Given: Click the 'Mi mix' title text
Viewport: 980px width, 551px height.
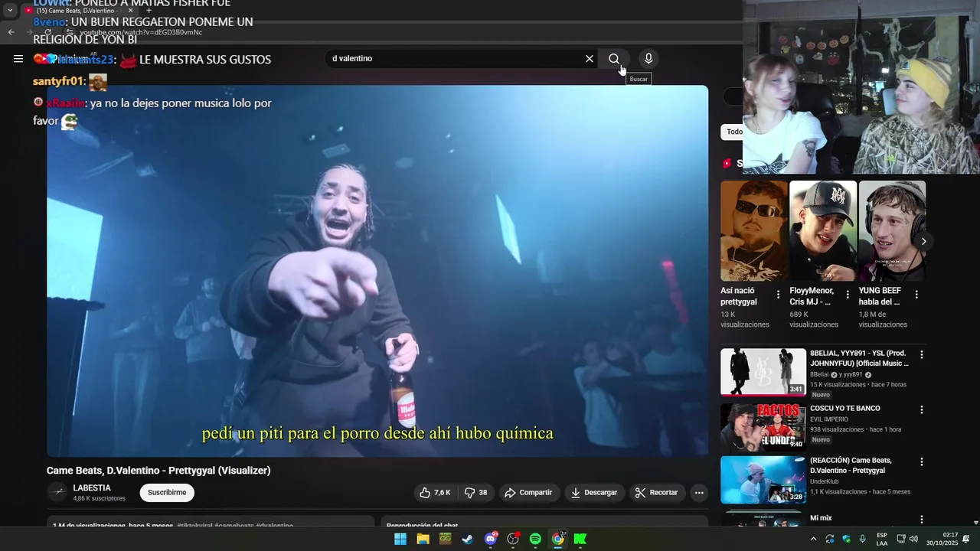Looking at the screenshot, I should click(x=821, y=518).
